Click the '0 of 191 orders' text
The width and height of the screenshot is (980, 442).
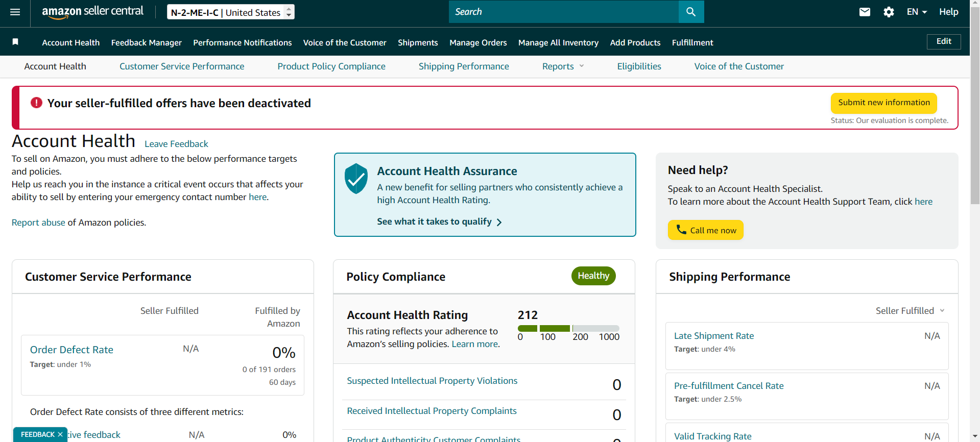pos(269,370)
